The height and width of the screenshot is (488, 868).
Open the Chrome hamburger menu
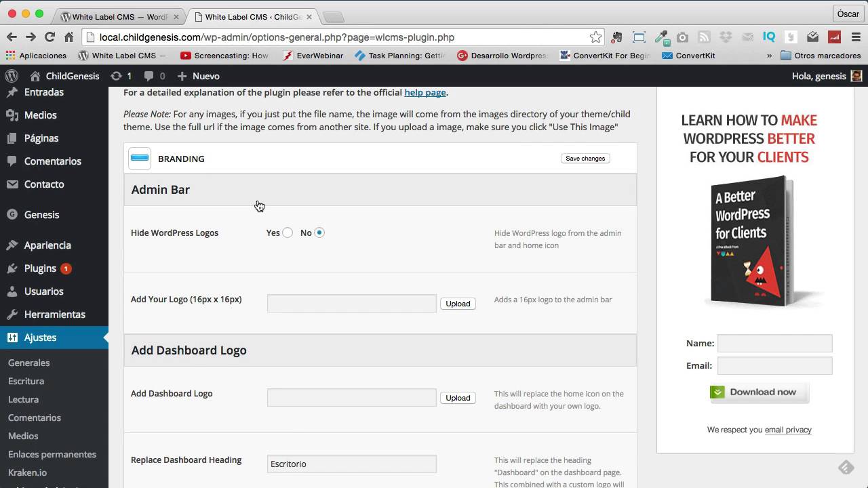pos(855,37)
